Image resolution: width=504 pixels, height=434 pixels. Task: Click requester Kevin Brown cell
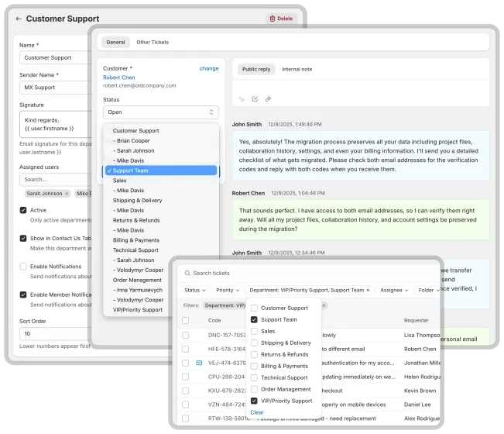tap(420, 391)
